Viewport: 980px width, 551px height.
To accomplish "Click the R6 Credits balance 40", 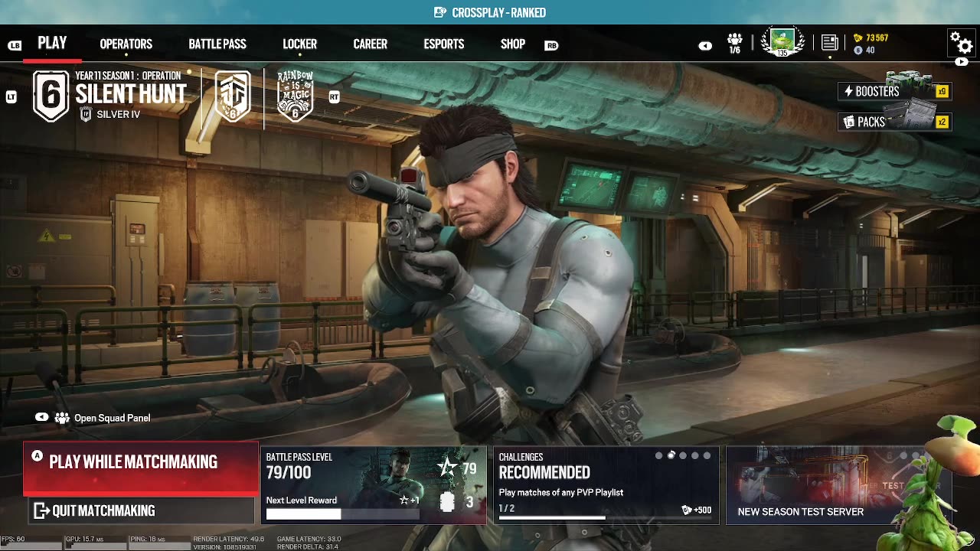I will 864,51.
